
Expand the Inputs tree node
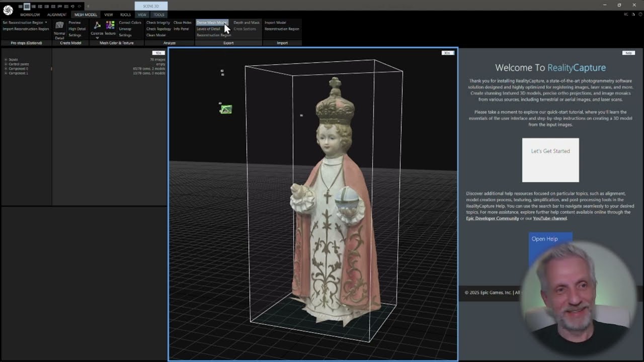point(6,60)
